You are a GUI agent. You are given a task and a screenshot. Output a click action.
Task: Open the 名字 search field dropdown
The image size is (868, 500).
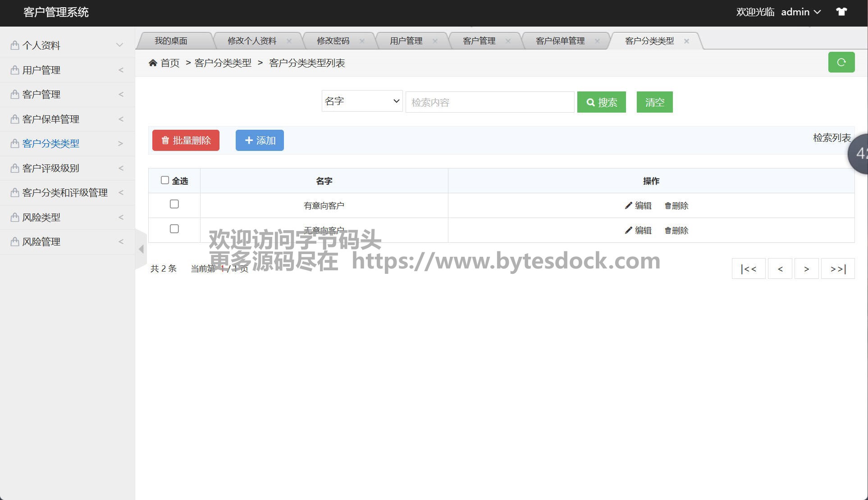[x=362, y=101]
